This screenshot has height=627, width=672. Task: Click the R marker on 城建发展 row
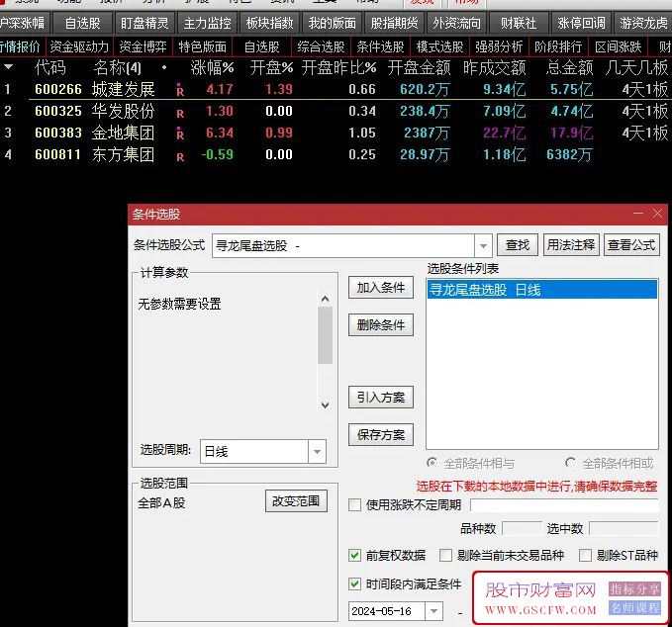tap(180, 90)
